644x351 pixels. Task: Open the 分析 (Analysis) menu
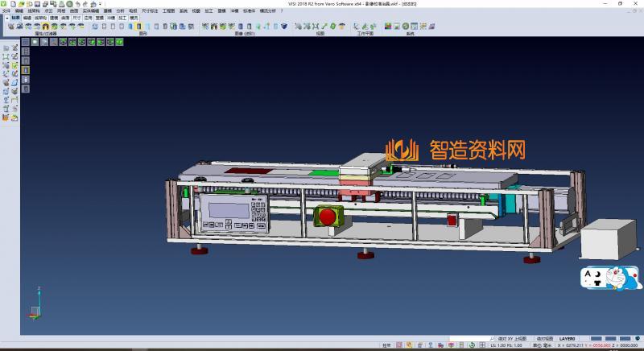[x=120, y=10]
